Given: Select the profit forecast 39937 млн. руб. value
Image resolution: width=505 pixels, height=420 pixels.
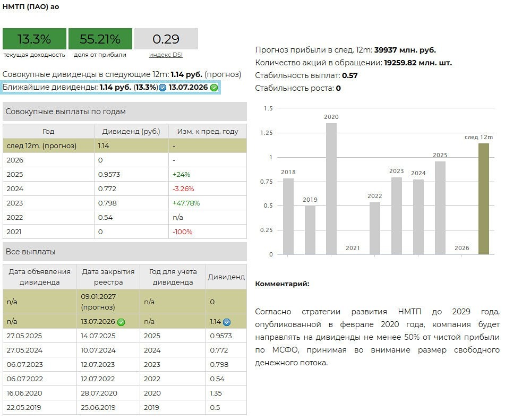Looking at the screenshot, I should [405, 50].
